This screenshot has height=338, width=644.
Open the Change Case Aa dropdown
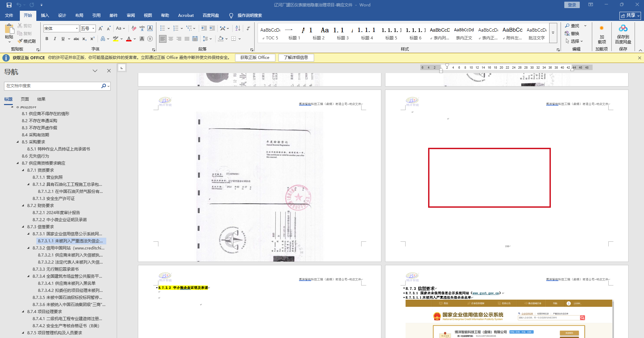tap(120, 29)
